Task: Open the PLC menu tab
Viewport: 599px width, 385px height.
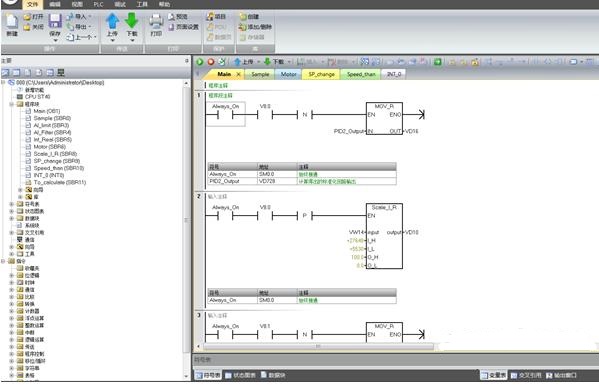Action: tap(98, 5)
